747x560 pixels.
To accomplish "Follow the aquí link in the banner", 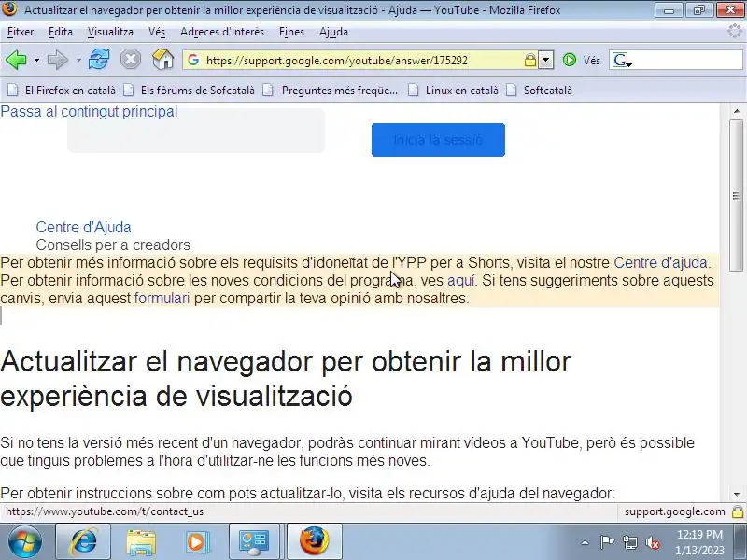I will coord(460,281).
